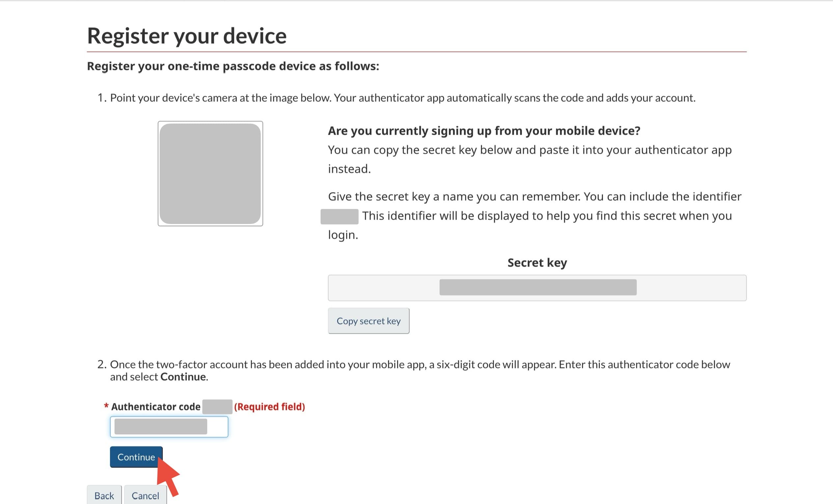Image resolution: width=833 pixels, height=504 pixels.
Task: Click the step 1 camera instruction text
Action: [x=402, y=98]
